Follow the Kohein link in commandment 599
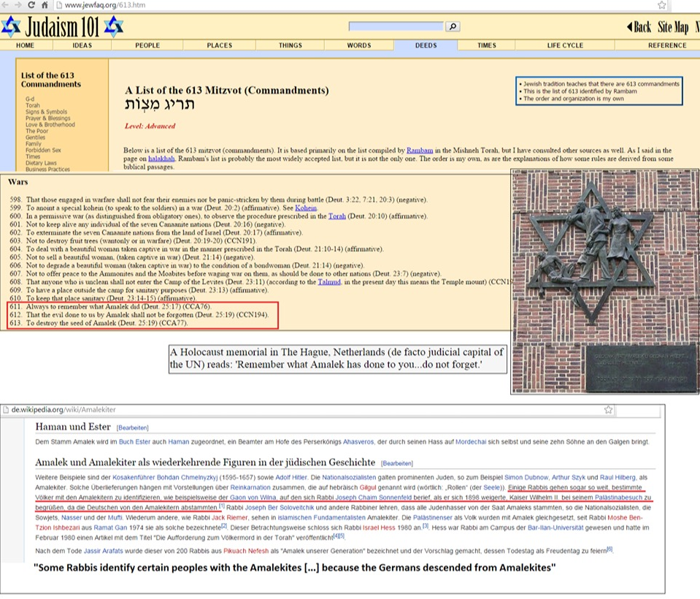 pos(306,208)
